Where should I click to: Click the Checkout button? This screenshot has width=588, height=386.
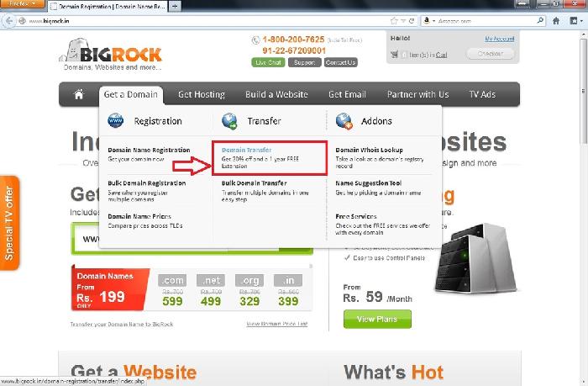point(490,54)
